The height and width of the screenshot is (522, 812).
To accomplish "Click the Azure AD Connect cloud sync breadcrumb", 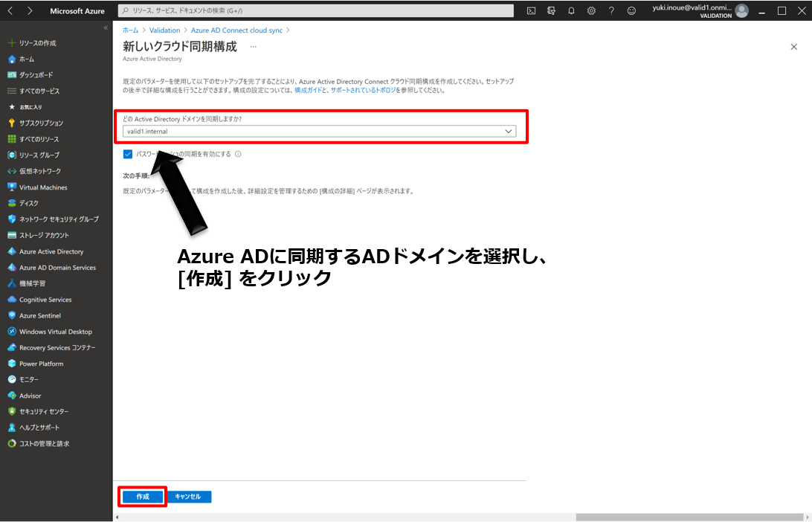I will pos(236,30).
